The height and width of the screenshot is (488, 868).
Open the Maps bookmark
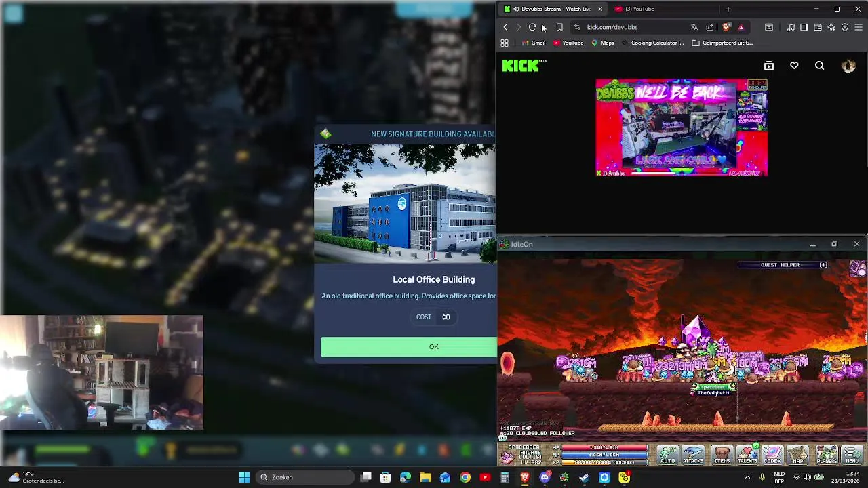point(602,43)
